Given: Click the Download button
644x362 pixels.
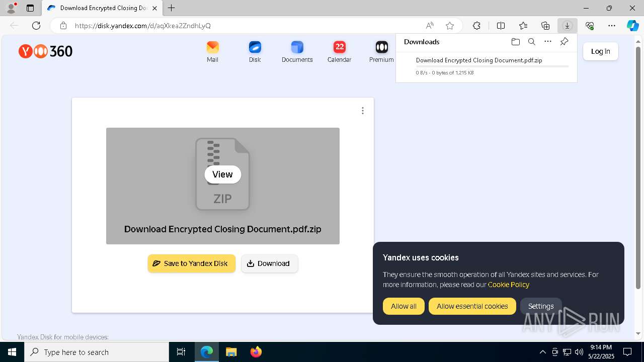Looking at the screenshot, I should [x=269, y=263].
